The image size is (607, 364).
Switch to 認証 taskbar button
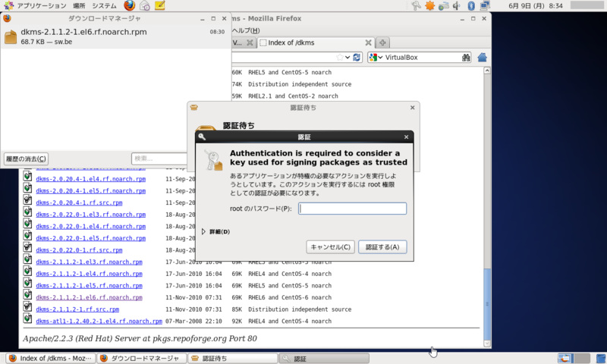click(x=324, y=358)
